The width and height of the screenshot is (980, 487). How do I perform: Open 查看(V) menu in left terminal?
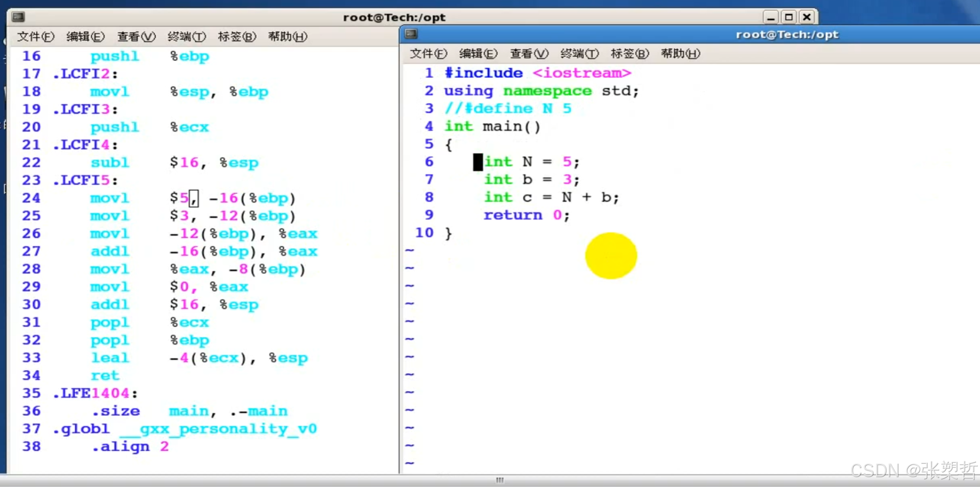pos(136,37)
